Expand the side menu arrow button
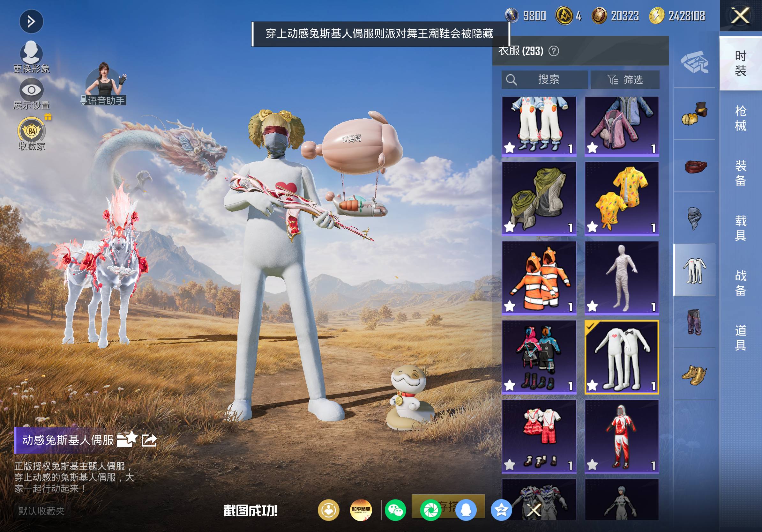 [31, 22]
